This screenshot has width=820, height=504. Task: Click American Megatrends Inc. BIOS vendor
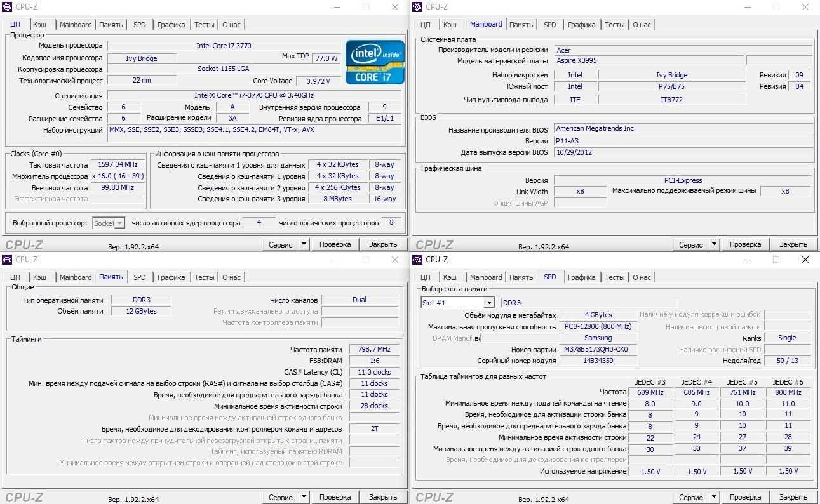pyautogui.click(x=683, y=128)
